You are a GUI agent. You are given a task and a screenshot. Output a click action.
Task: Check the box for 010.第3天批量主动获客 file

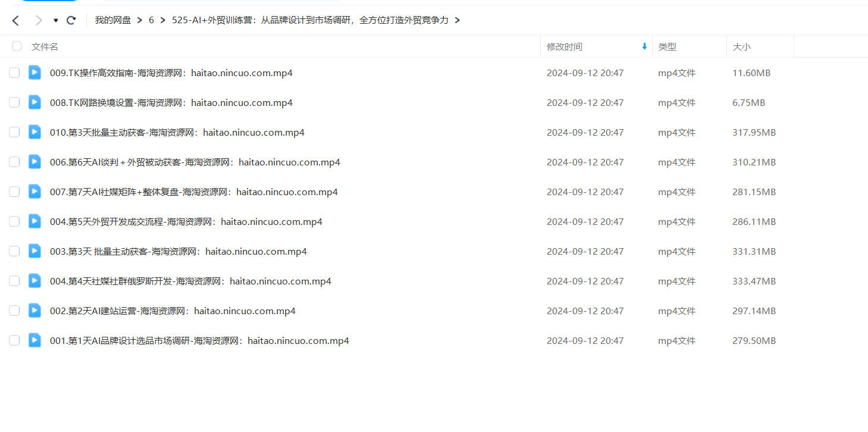[14, 132]
